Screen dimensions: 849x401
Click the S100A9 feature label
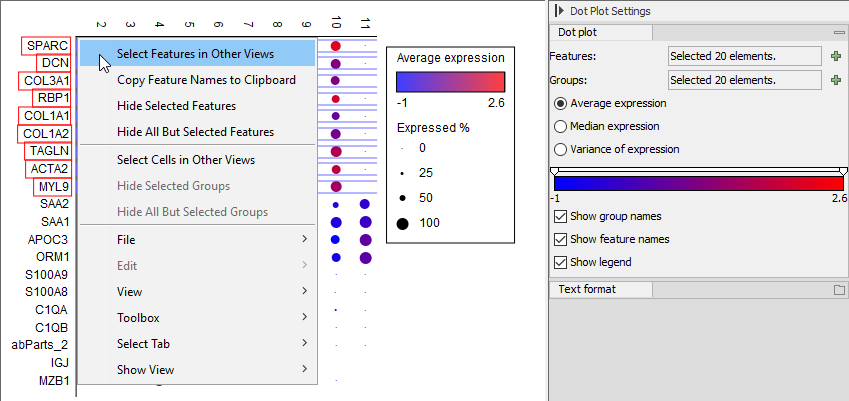tap(47, 274)
